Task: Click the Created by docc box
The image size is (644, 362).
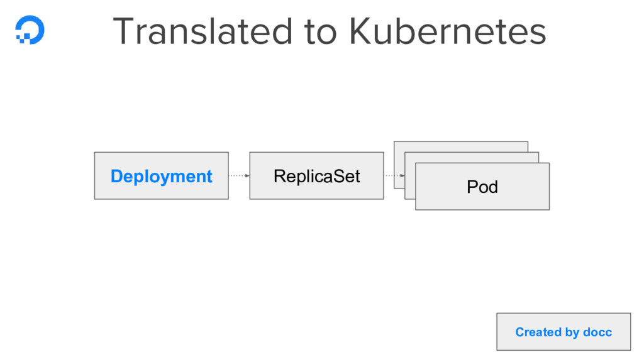Action: point(563,332)
